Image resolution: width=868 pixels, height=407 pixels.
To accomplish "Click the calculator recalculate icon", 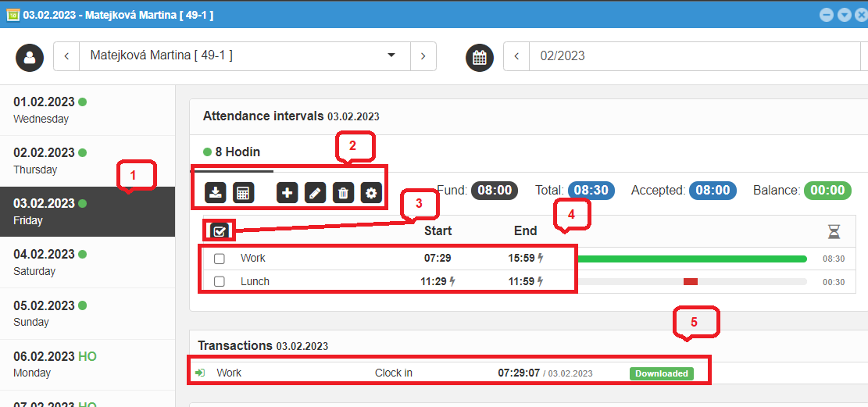I will [243, 193].
